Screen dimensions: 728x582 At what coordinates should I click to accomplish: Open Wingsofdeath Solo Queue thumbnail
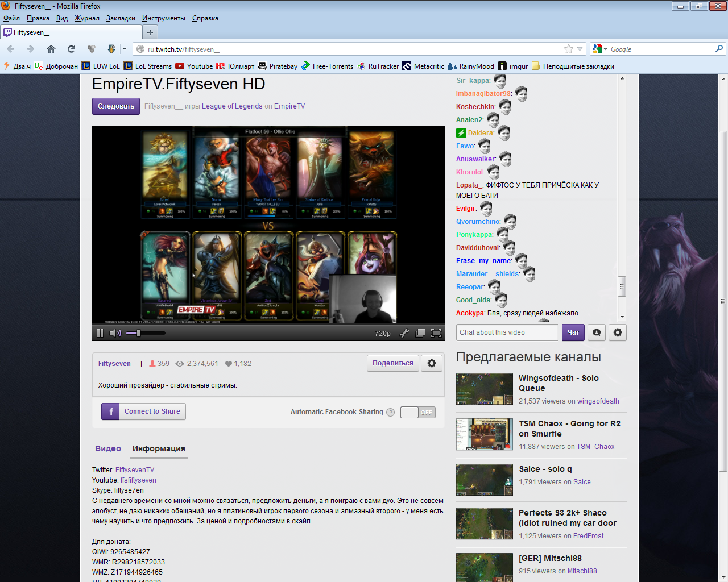point(485,389)
